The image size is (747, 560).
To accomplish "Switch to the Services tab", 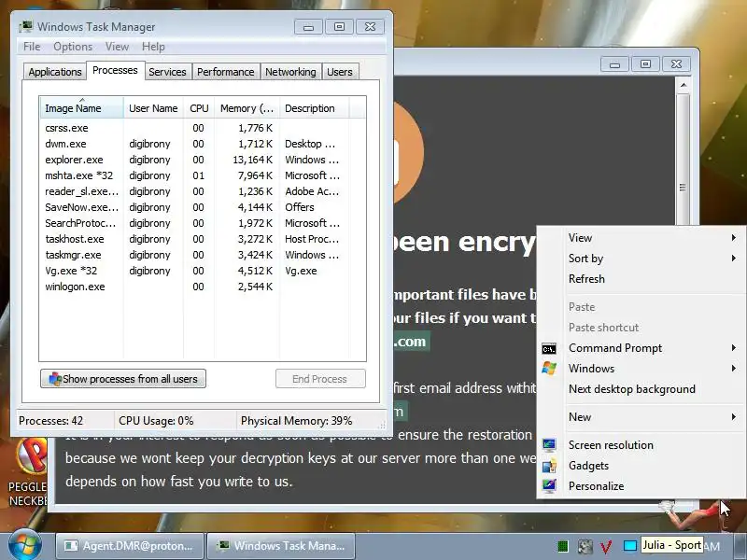I will (x=167, y=72).
